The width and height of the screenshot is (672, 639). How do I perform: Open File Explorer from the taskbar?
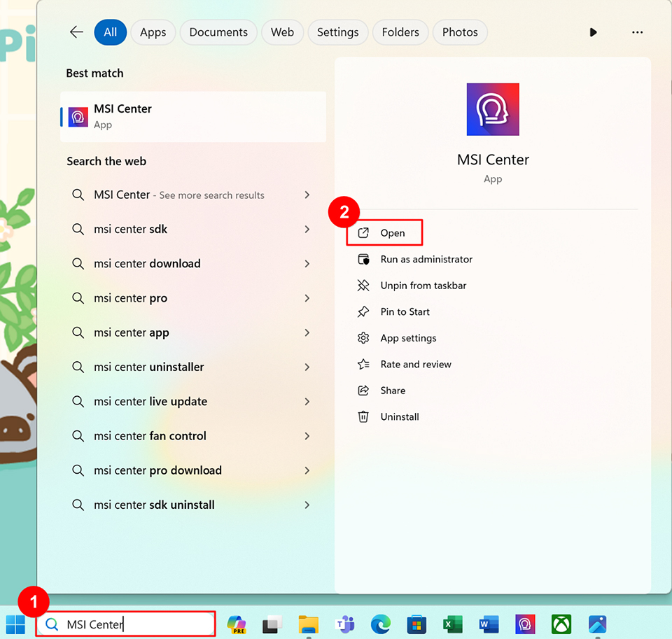pyautogui.click(x=309, y=624)
